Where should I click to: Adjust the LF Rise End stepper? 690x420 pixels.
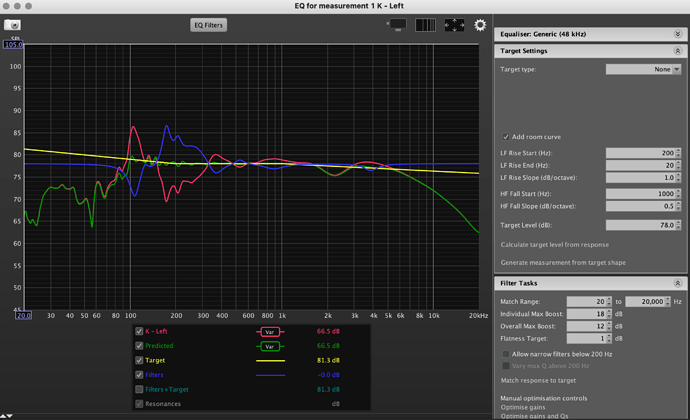coord(678,165)
